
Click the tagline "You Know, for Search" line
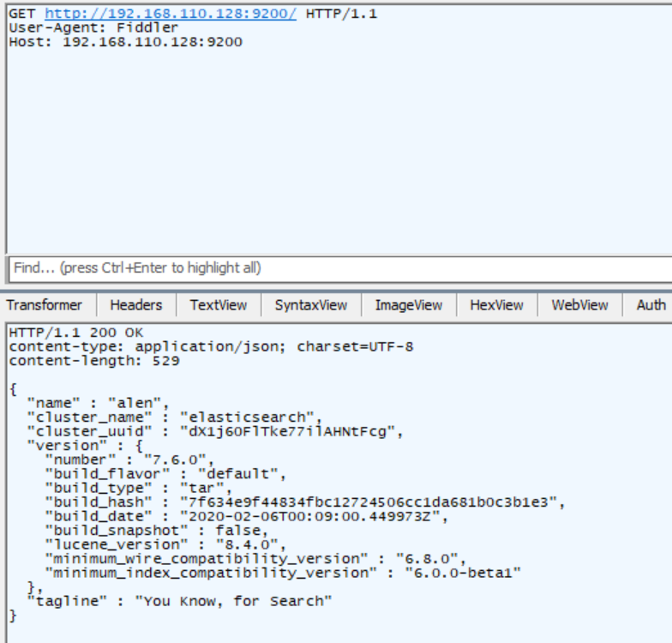point(180,602)
